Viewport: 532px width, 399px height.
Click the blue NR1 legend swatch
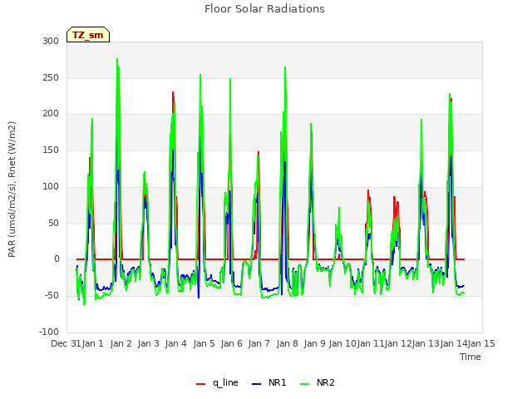point(257,384)
